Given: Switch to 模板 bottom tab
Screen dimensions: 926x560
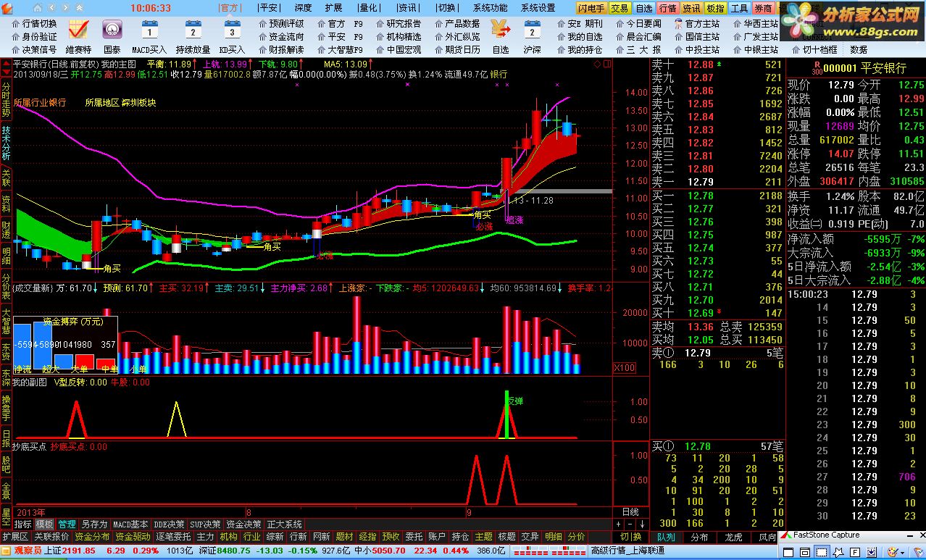Looking at the screenshot, I should 44,524.
